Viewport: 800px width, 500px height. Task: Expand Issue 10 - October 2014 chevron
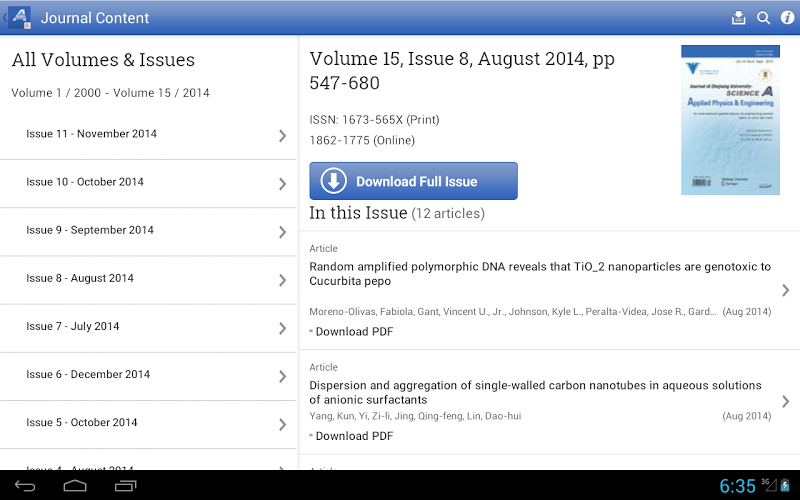[283, 184]
